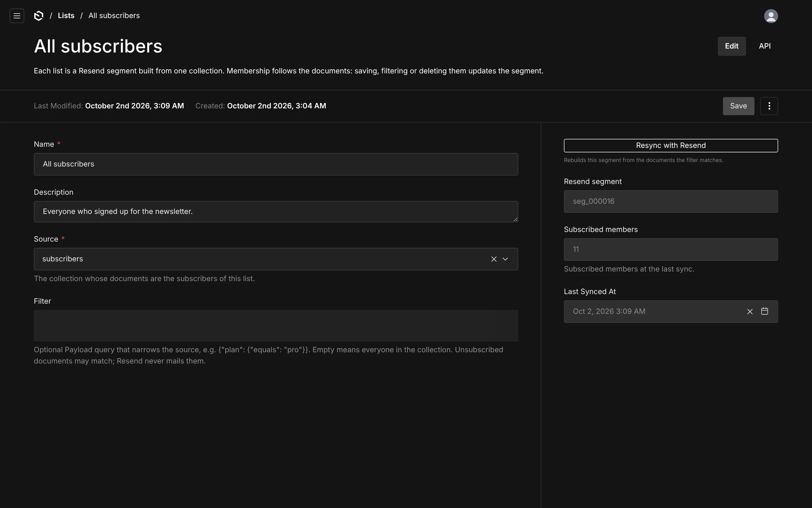Click the Save button
Image resolution: width=812 pixels, height=508 pixels.
(x=738, y=106)
